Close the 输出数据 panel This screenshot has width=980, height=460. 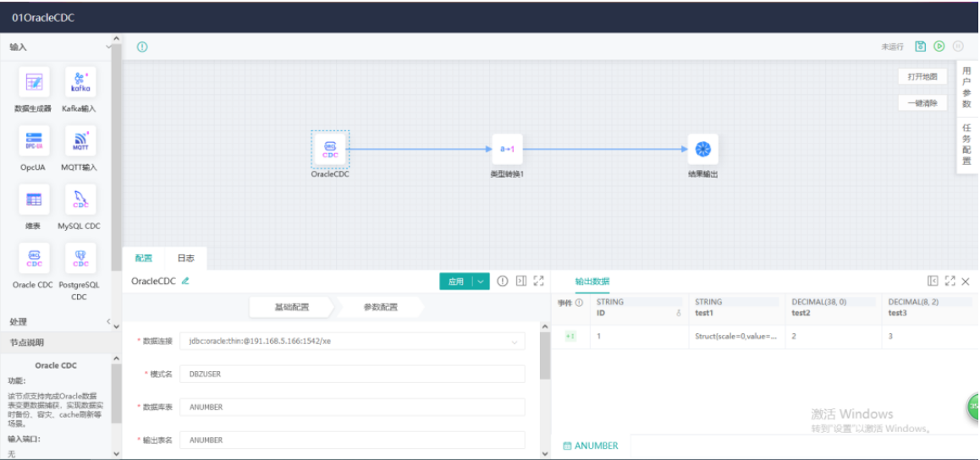tap(966, 281)
